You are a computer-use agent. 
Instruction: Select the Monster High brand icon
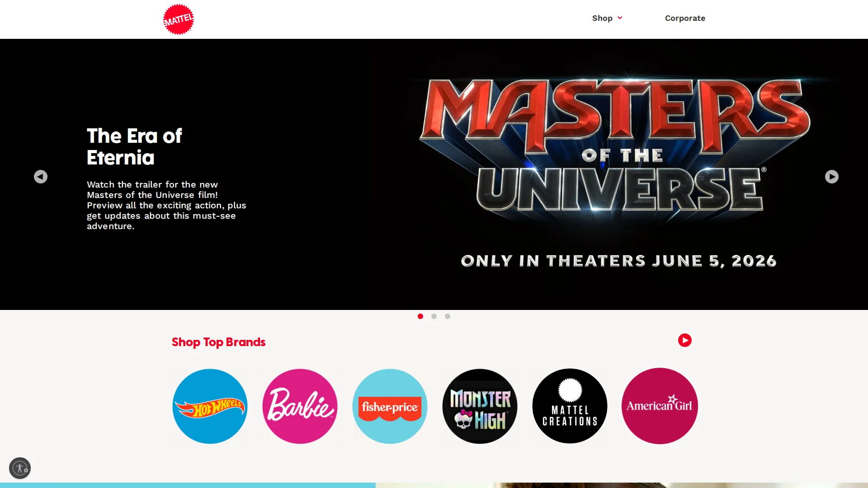(x=480, y=406)
